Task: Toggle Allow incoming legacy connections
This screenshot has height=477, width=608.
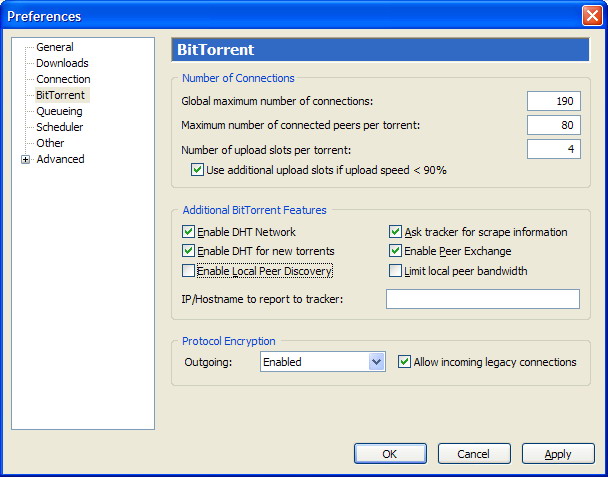Action: [404, 362]
